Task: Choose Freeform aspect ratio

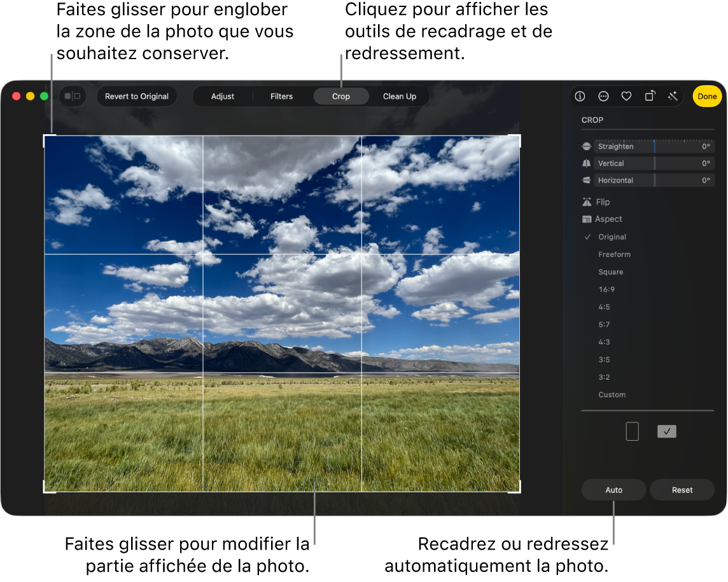Action: click(614, 254)
